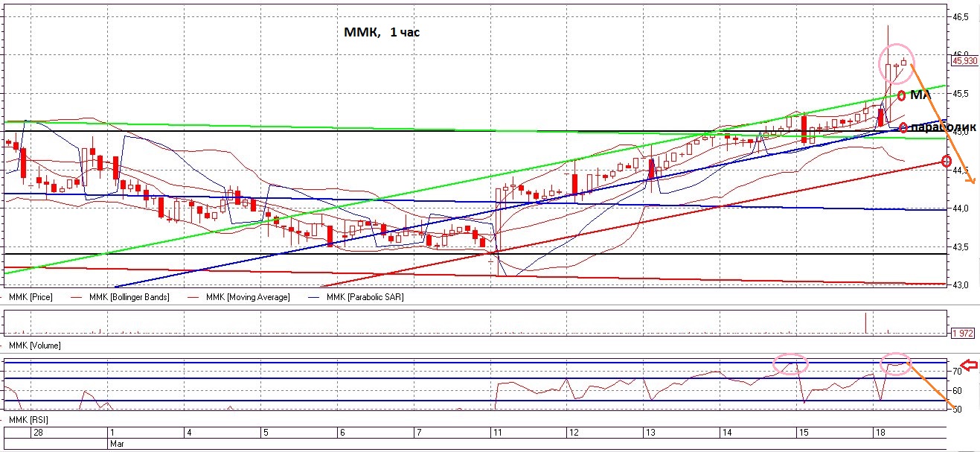Image resolution: width=980 pixels, height=452 pixels.
Task: Click the MMK [Volume] panel label
Action: (35, 346)
